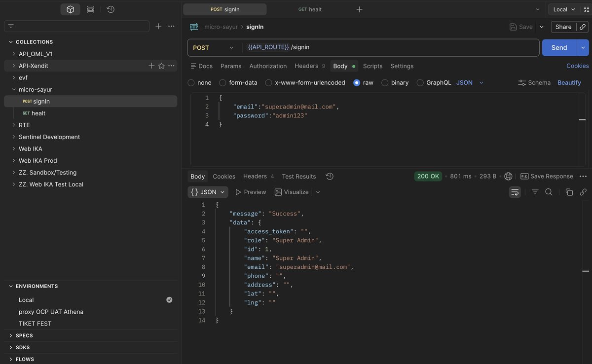The width and height of the screenshot is (592, 364).
Task: Collapse the Environments section
Action: pos(11,286)
